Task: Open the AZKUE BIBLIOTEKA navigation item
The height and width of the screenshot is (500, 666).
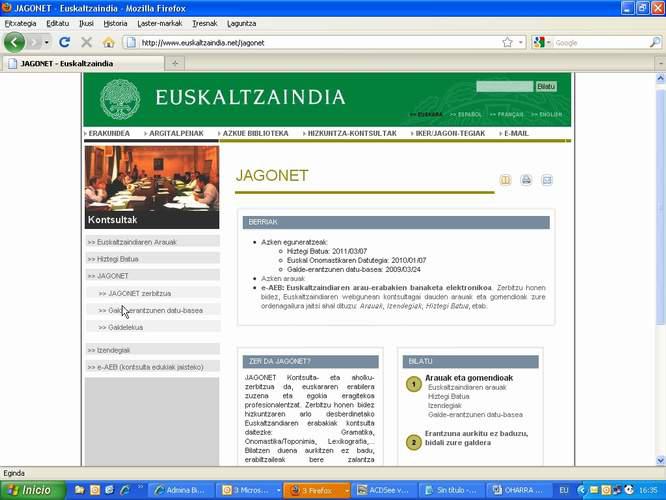Action: coord(255,133)
